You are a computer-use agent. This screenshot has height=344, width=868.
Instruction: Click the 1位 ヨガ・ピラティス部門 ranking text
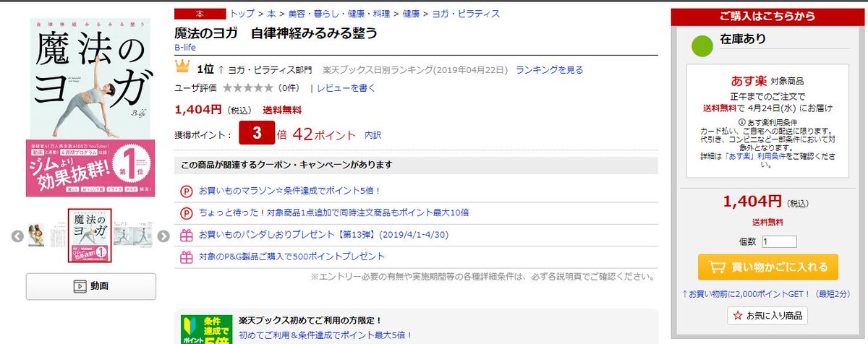[254, 70]
